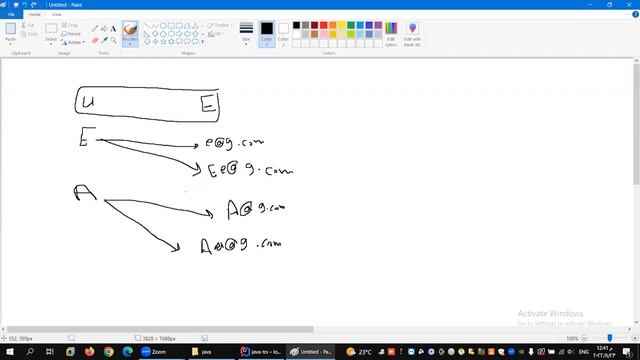Choose the Down arrow shape
The width and height of the screenshot is (640, 360).
(147, 42)
